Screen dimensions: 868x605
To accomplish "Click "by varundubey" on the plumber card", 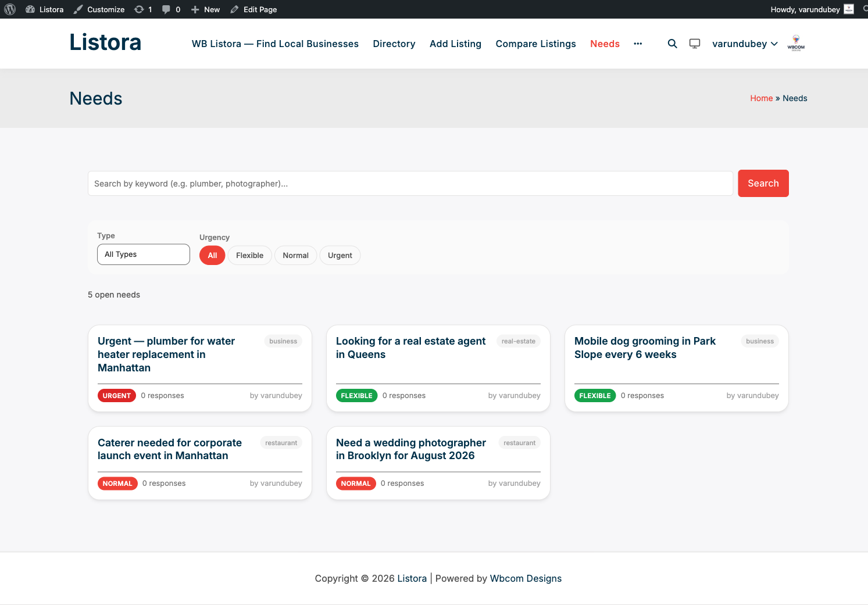I will [x=276, y=396].
